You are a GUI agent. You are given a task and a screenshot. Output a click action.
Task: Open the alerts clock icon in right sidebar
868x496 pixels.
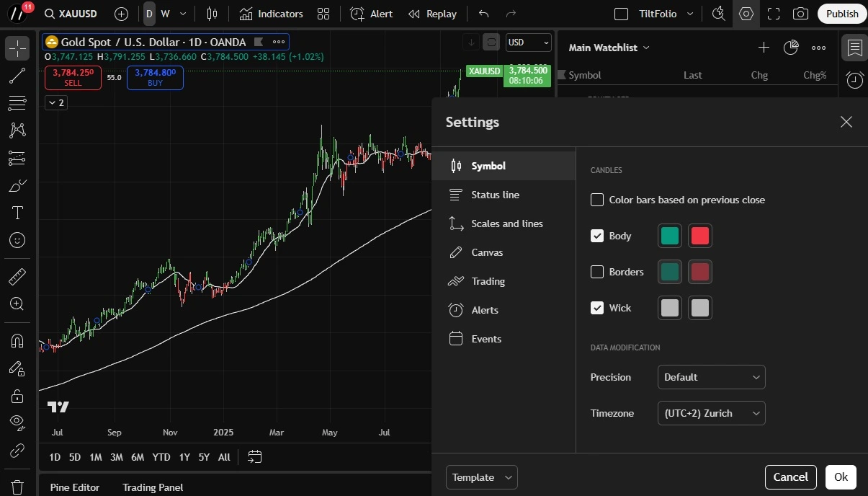[x=854, y=80]
